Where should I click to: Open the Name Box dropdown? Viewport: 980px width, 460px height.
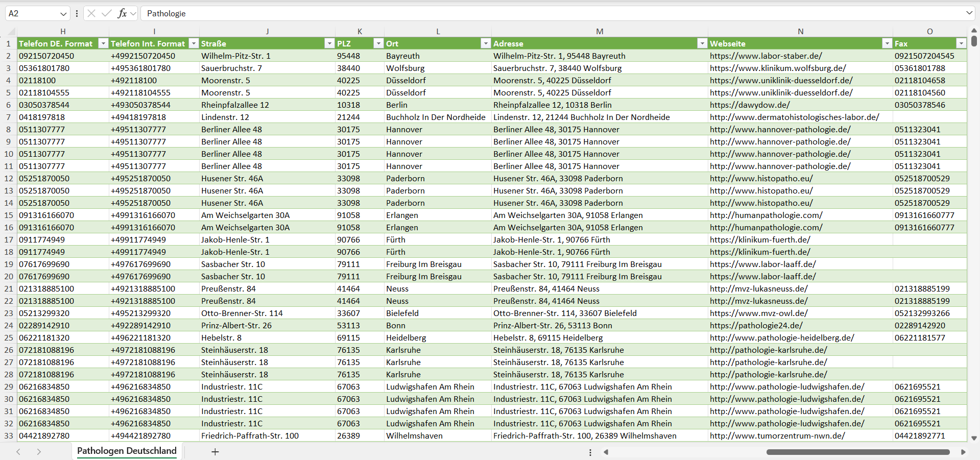click(63, 14)
